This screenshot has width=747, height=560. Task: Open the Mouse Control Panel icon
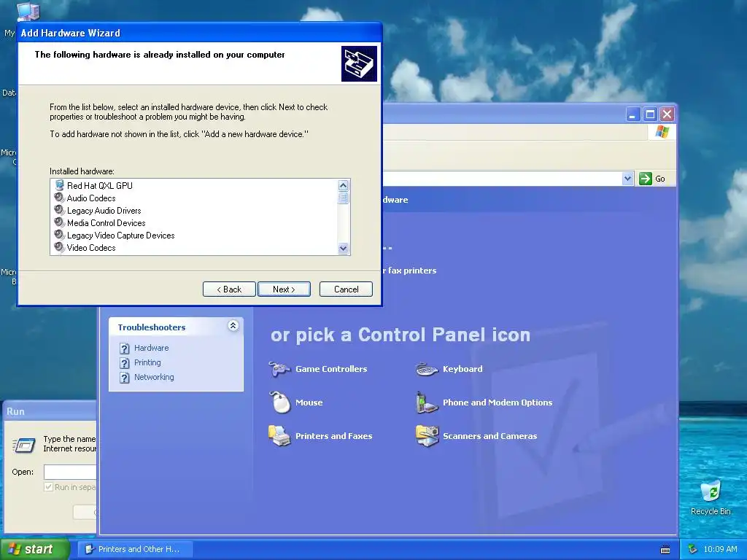pyautogui.click(x=280, y=402)
